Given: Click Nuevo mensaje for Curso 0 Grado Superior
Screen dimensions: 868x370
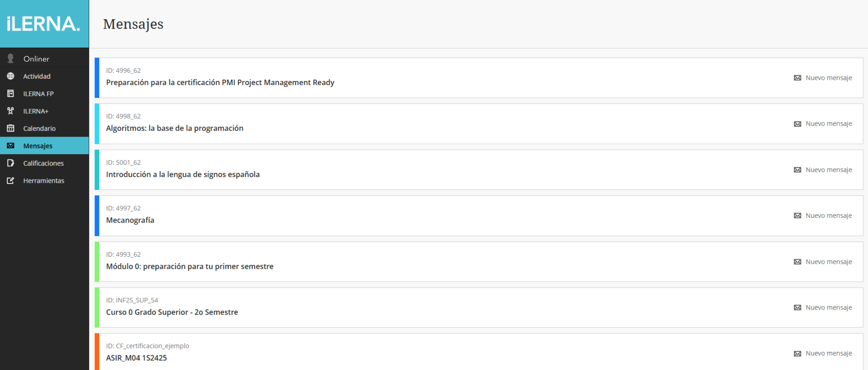Looking at the screenshot, I should [x=828, y=308].
